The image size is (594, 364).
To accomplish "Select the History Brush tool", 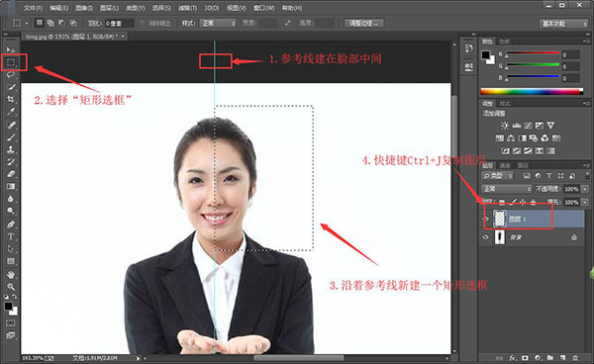I will click(11, 161).
